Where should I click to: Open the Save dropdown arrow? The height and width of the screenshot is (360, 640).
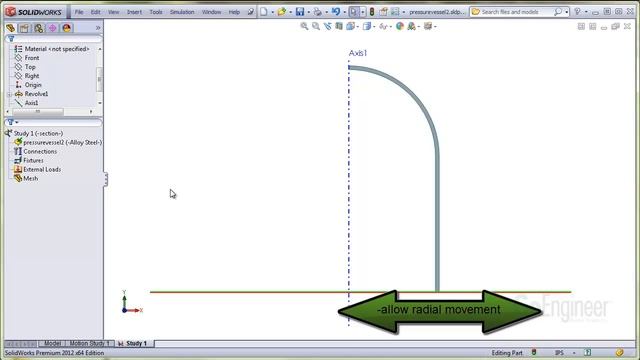(309, 12)
